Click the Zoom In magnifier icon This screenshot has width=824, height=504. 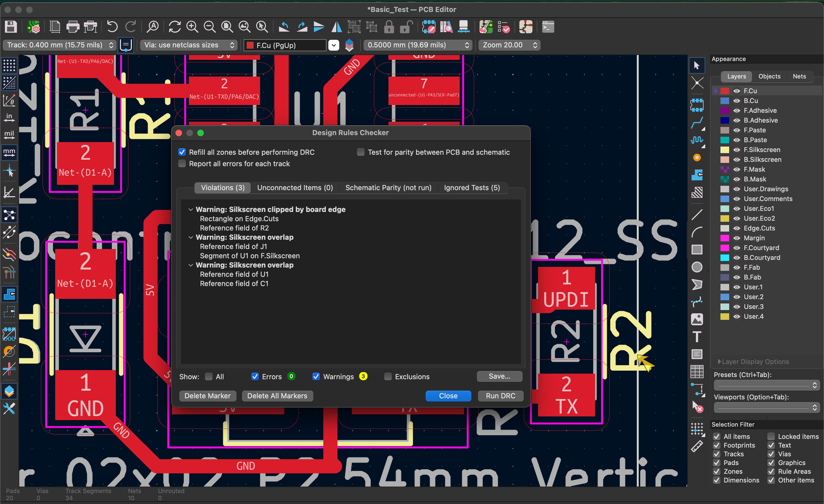click(x=192, y=27)
